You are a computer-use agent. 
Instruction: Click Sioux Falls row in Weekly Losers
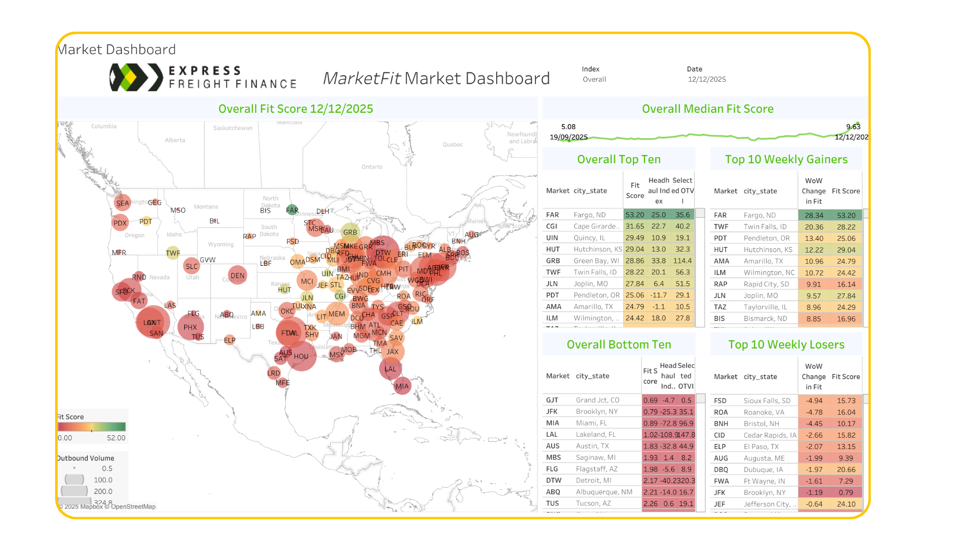pos(767,401)
